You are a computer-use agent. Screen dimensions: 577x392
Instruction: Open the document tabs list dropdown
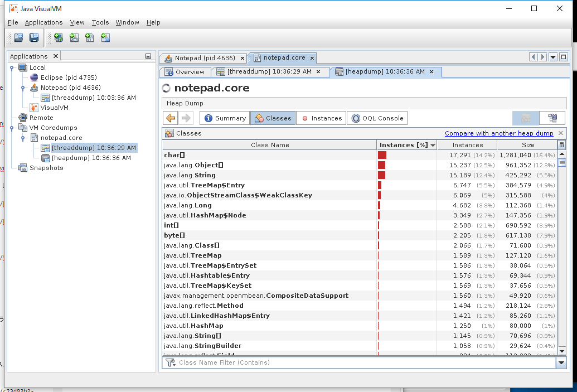tap(553, 57)
